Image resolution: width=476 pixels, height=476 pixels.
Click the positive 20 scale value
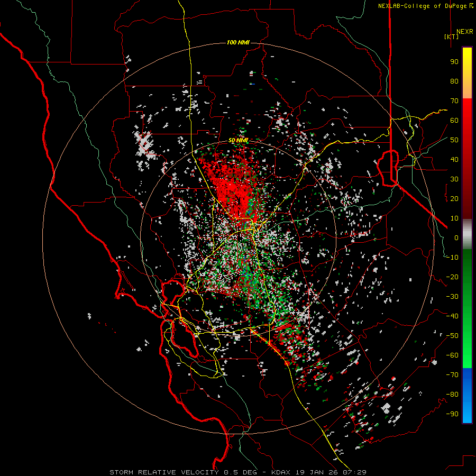tap(454, 198)
